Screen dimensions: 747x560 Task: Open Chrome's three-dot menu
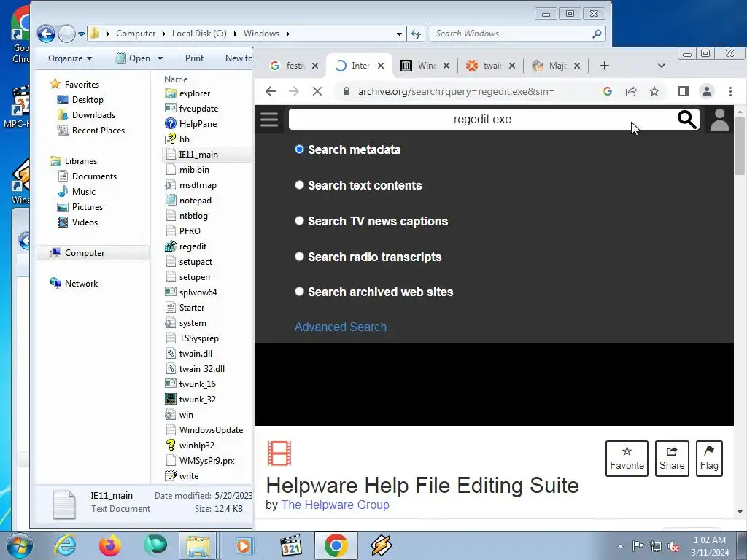[730, 91]
